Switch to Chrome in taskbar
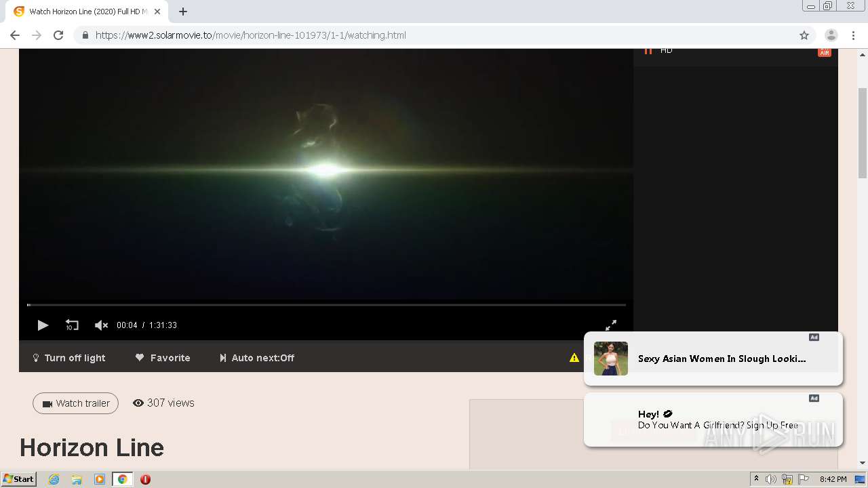Image resolution: width=868 pixels, height=488 pixels. 122,479
